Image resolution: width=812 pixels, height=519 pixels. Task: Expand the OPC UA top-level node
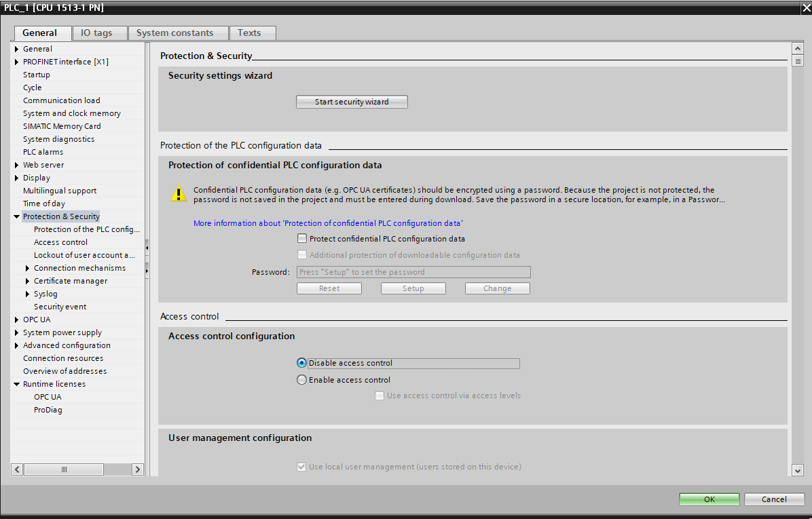(16, 320)
